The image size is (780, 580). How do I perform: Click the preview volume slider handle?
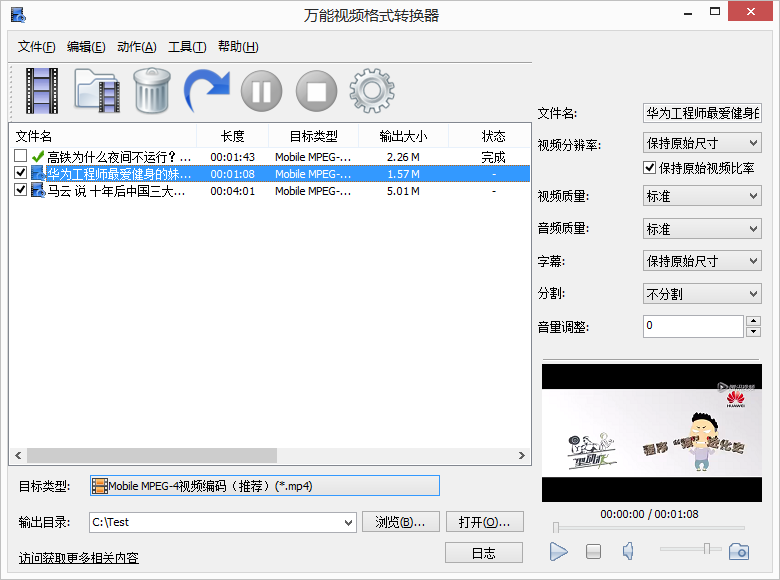point(706,548)
